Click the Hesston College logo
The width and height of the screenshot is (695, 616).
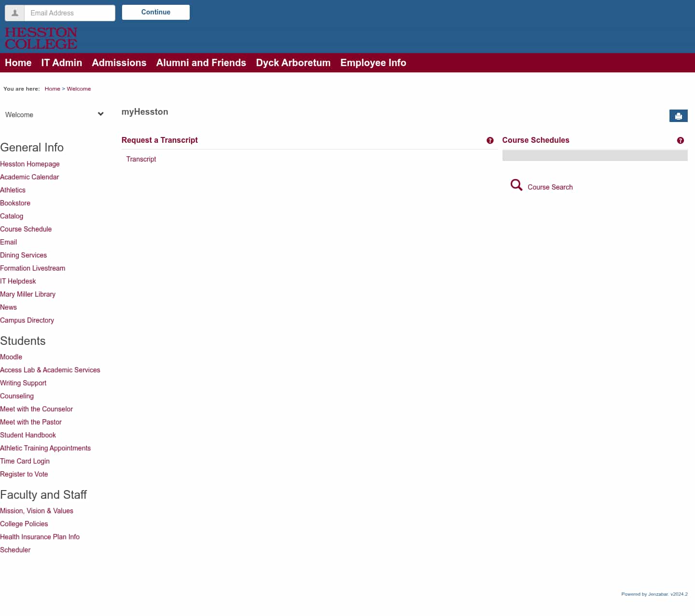[41, 38]
